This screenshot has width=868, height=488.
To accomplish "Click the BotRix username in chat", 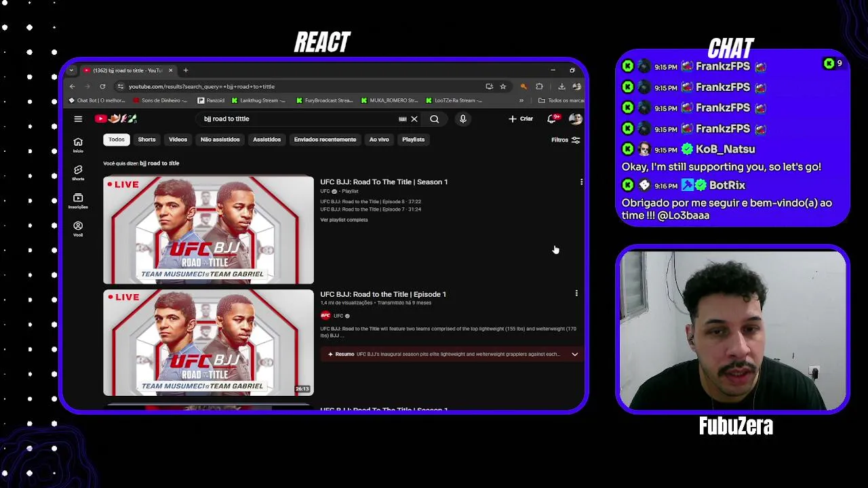I will pos(728,185).
